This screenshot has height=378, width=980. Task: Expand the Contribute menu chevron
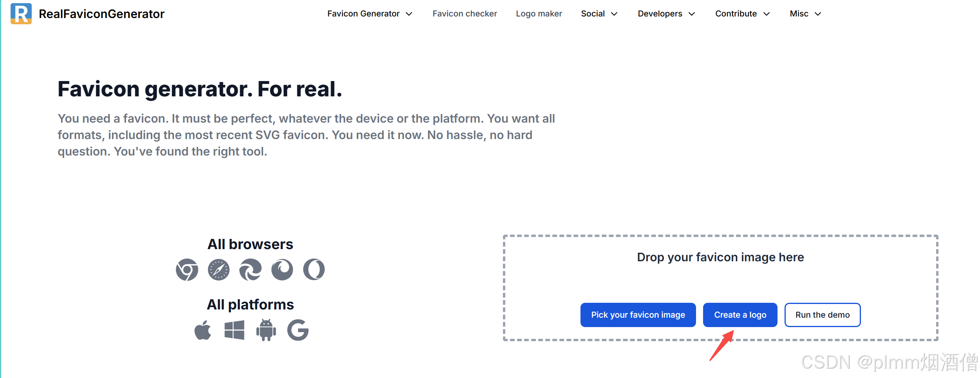(767, 14)
